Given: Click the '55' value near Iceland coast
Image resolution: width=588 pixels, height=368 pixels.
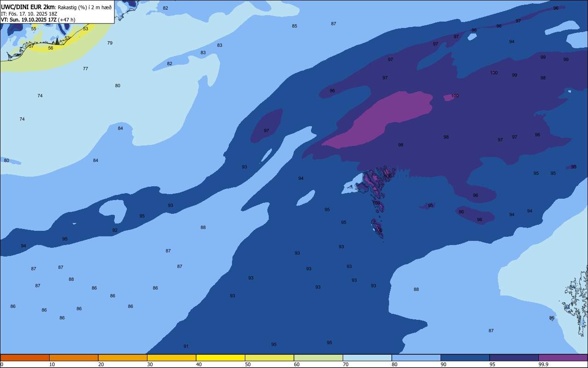Looking at the screenshot, I should tap(34, 29).
